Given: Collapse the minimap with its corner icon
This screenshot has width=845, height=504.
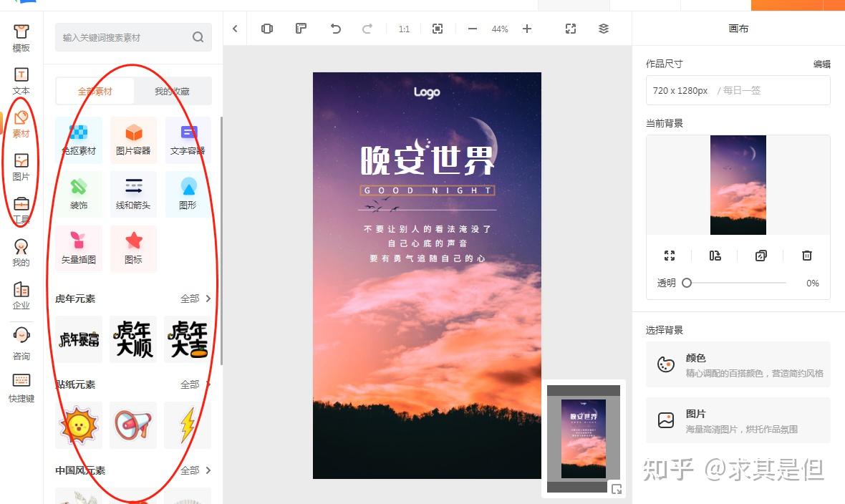Looking at the screenshot, I should point(617,489).
